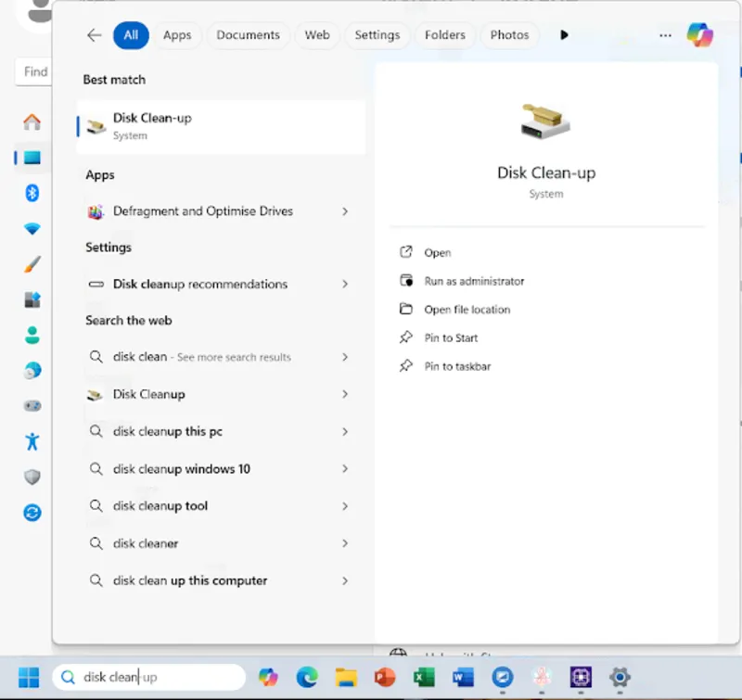Click the Windows Update icon in sidebar
This screenshot has height=700, width=742.
[x=32, y=512]
